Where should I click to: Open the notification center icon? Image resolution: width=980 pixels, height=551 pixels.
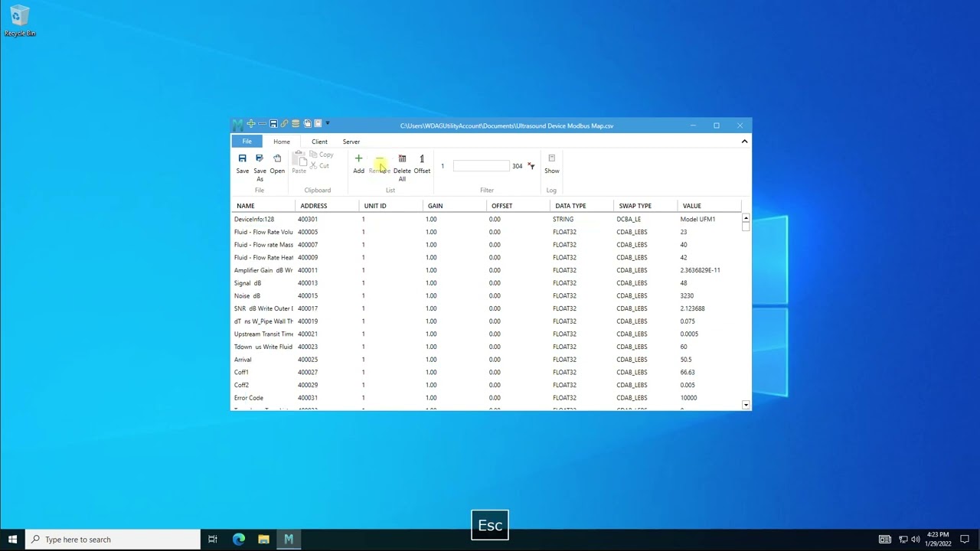[965, 540]
